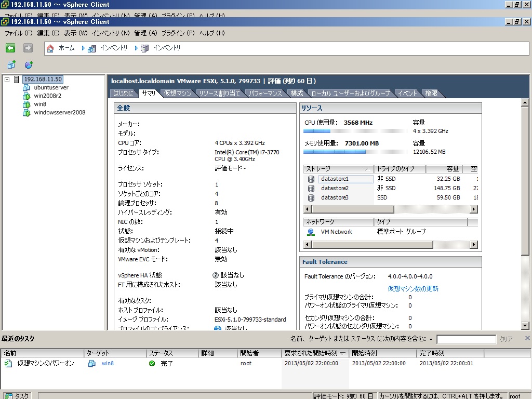
Task: Switch to the 構成 tab
Action: (297, 94)
